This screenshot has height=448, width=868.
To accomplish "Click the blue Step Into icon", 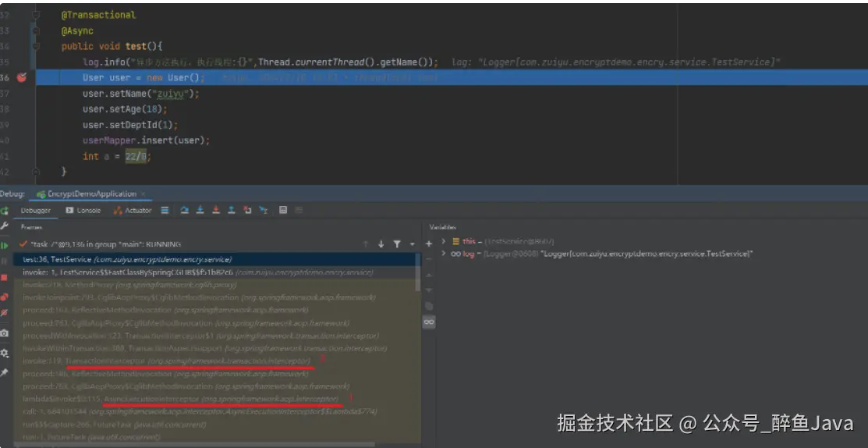I will pos(200,211).
